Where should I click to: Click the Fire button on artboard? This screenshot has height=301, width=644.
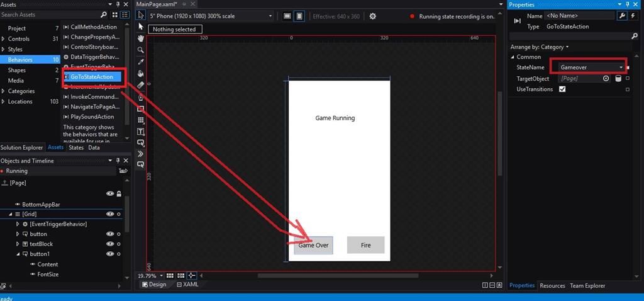click(365, 245)
